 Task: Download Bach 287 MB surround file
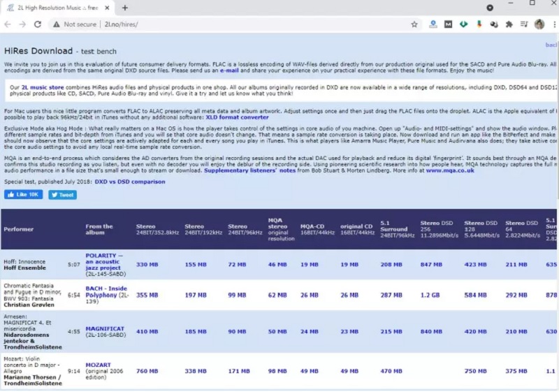point(391,296)
